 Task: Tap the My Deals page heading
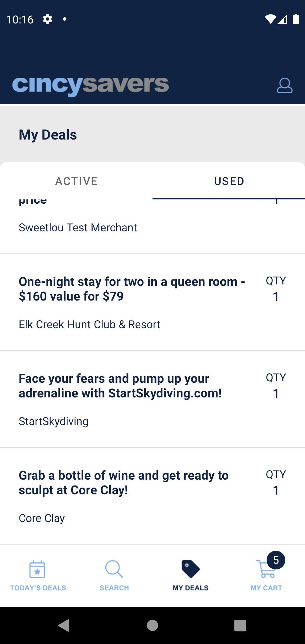tap(48, 135)
